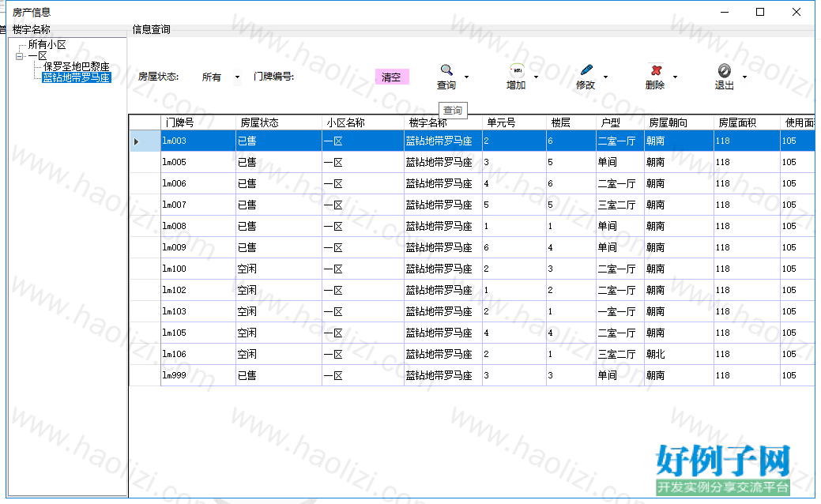
Task: Select the cell lm106
Action: click(198, 355)
